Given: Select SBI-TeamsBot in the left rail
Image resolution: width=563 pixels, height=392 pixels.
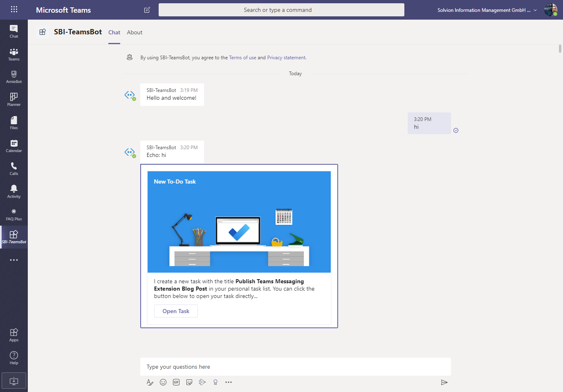Looking at the screenshot, I should click(14, 237).
